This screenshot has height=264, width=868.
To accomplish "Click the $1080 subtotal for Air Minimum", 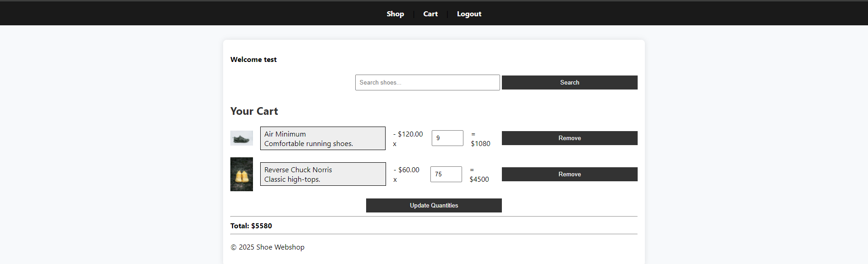I will 481,144.
